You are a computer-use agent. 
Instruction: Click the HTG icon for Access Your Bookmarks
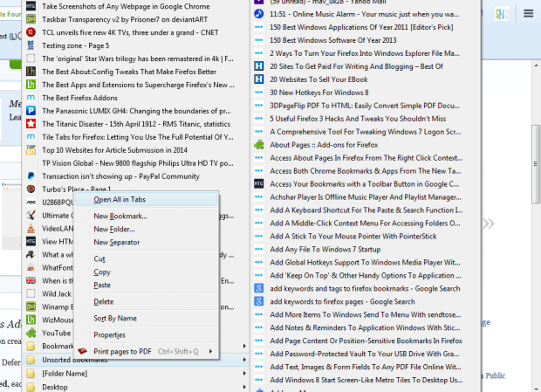259,184
